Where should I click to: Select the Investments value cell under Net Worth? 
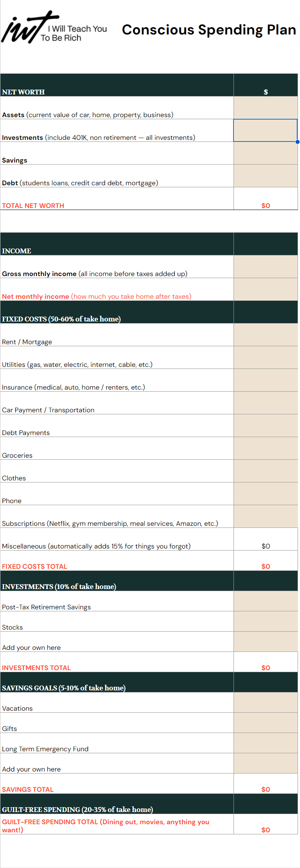coord(266,131)
